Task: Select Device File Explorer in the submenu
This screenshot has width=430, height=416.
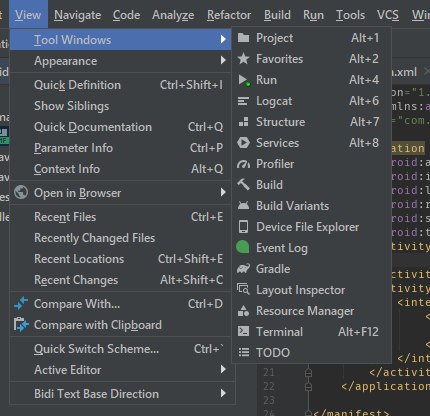Action: click(311, 227)
